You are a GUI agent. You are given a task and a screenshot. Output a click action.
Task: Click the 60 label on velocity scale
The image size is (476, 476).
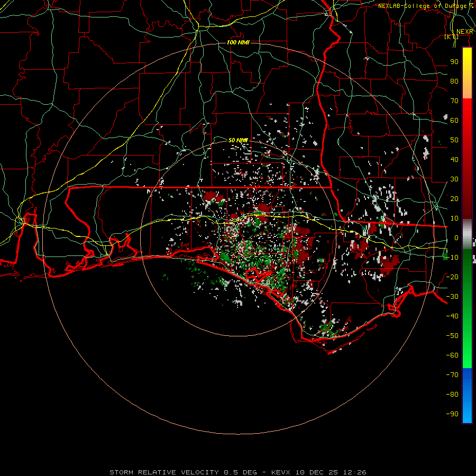pyautogui.click(x=454, y=120)
